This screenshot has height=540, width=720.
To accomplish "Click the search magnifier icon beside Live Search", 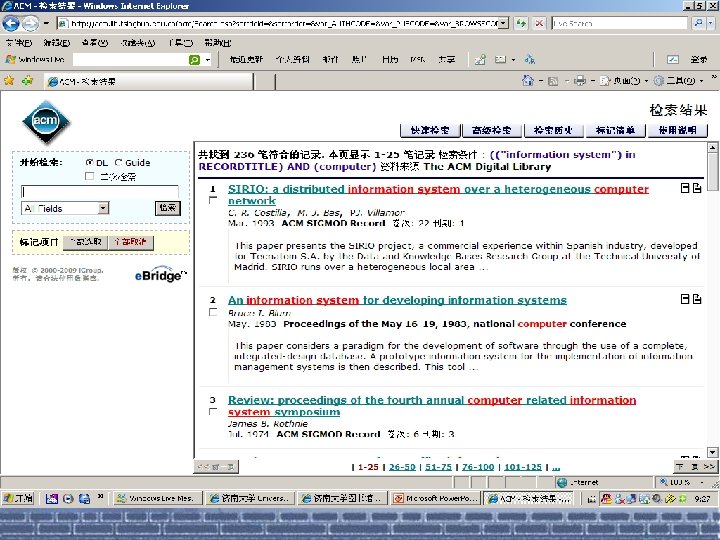I will coord(698,23).
